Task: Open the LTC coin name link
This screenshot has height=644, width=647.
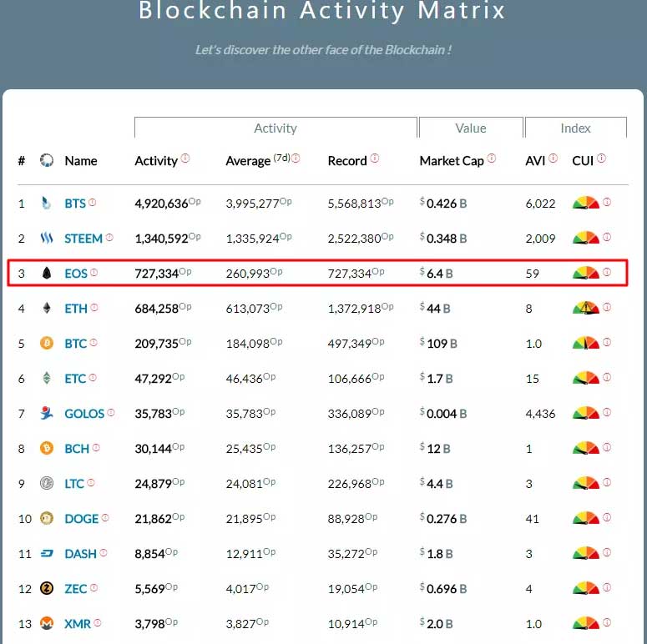Action: coord(74,483)
